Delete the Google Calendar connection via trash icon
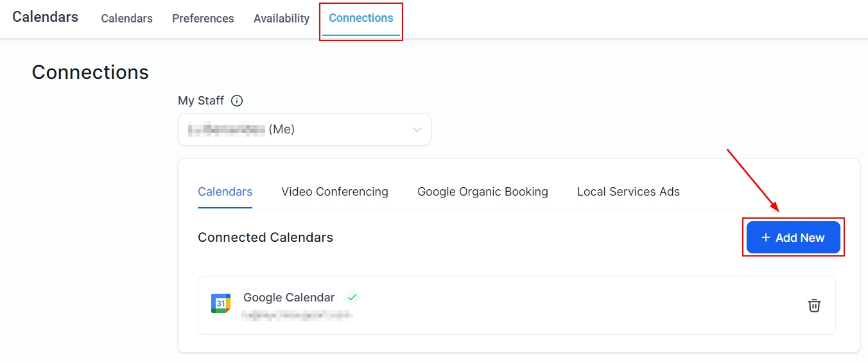 tap(814, 305)
